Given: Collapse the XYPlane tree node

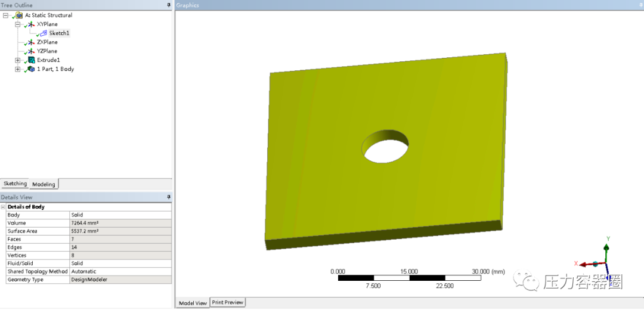Looking at the screenshot, I should click(x=18, y=24).
